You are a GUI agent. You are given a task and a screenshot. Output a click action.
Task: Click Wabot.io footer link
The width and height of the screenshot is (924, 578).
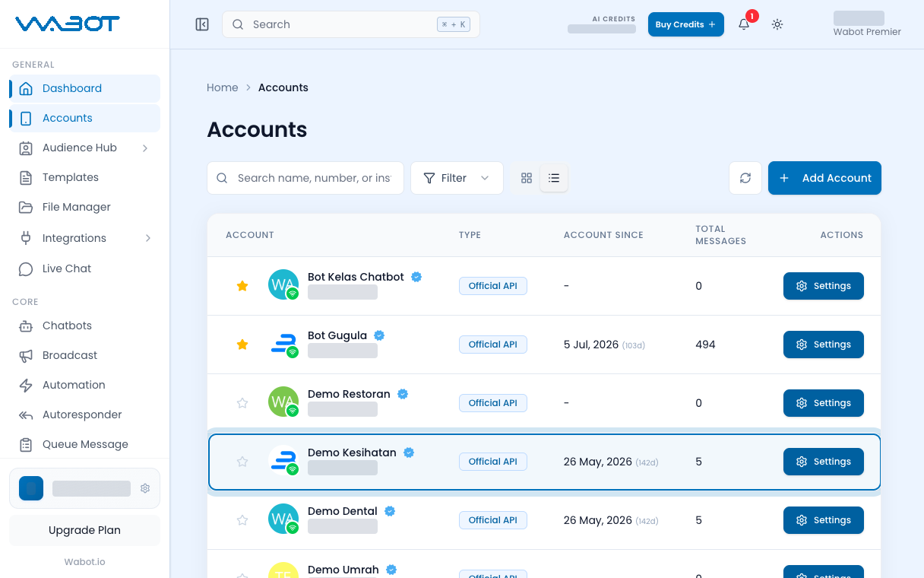pos(84,562)
